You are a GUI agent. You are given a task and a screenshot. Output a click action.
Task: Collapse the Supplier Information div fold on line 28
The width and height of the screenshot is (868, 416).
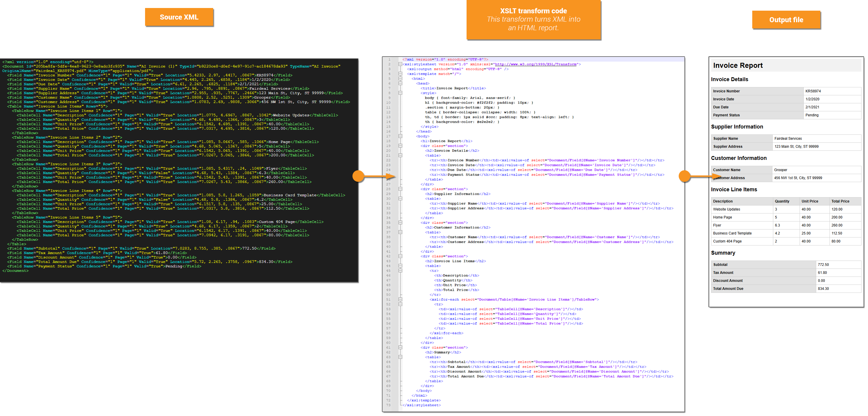[x=400, y=189]
